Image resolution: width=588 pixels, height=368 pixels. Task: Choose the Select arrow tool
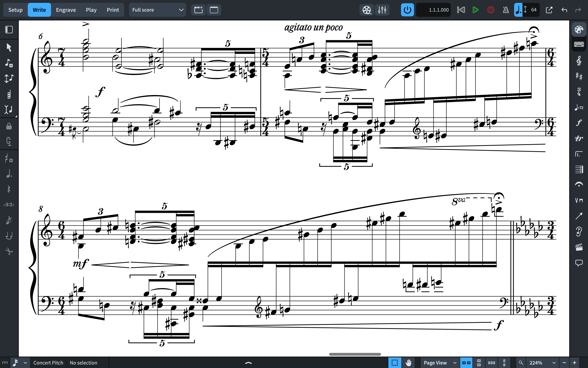pyautogui.click(x=9, y=47)
